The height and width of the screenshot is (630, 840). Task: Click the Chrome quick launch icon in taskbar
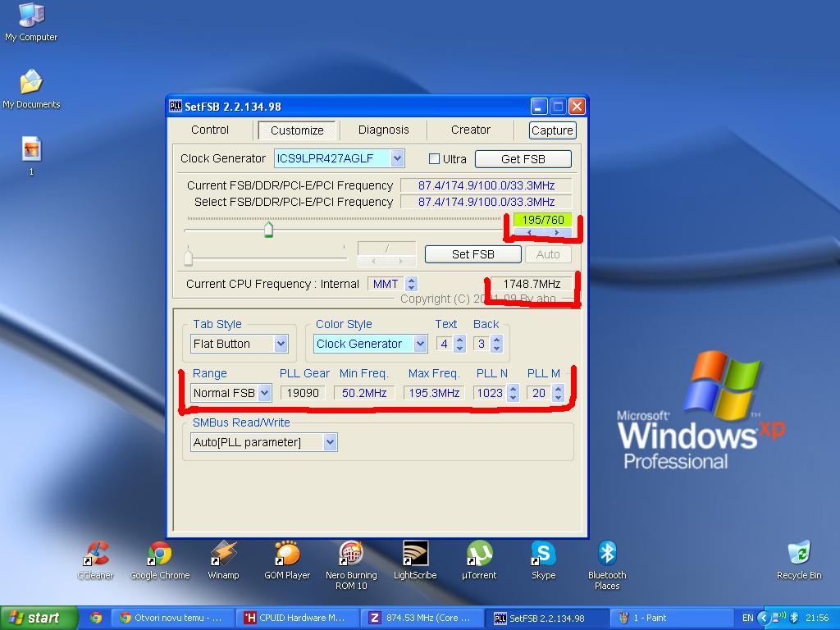pos(97,618)
